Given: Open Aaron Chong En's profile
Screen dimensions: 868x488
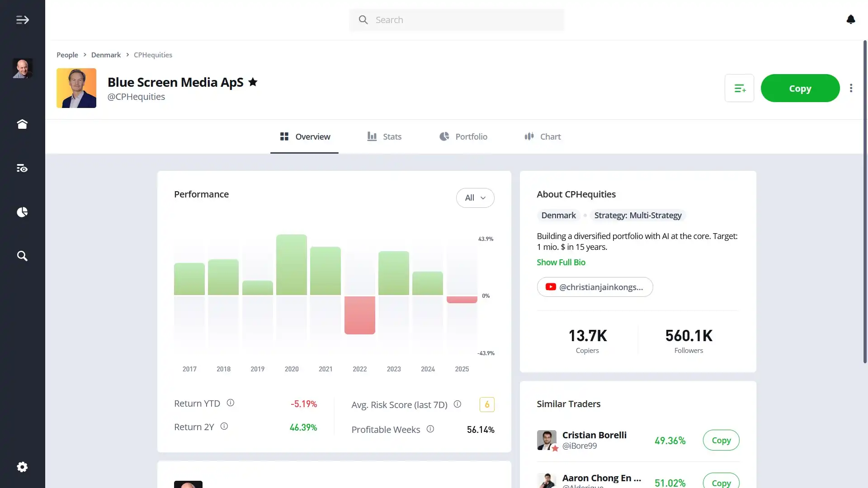Looking at the screenshot, I should click(601, 478).
